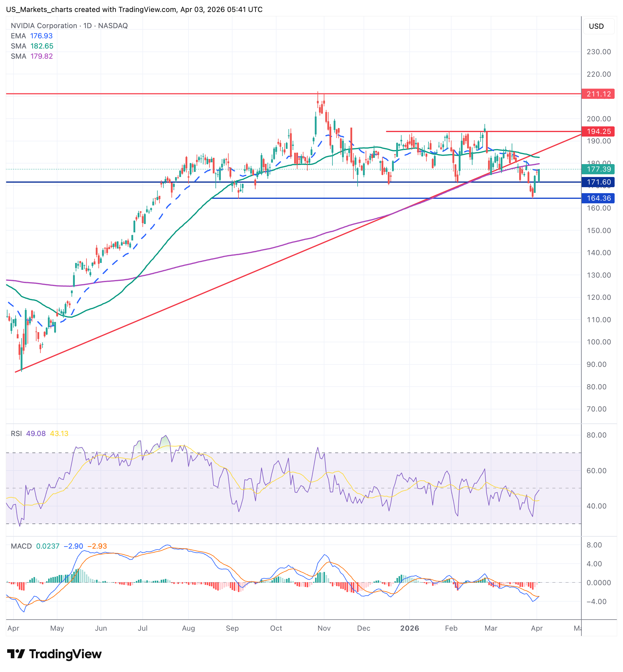Click the TradingView wordmark text
The image size is (623, 672).
coord(65,654)
